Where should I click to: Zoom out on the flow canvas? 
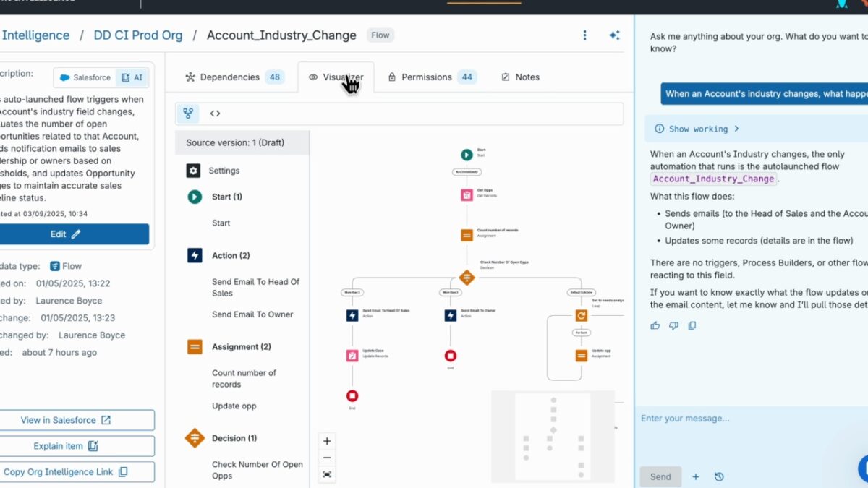point(327,458)
